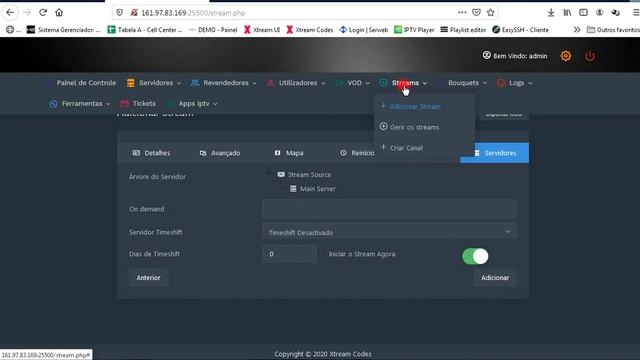Click the Anterior button

coord(149,278)
